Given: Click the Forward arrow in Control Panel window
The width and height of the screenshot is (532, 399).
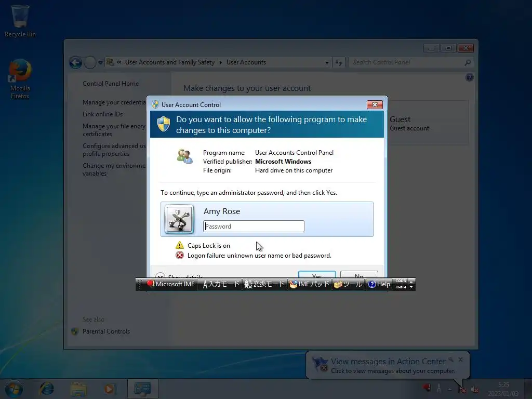Looking at the screenshot, I should click(x=90, y=62).
